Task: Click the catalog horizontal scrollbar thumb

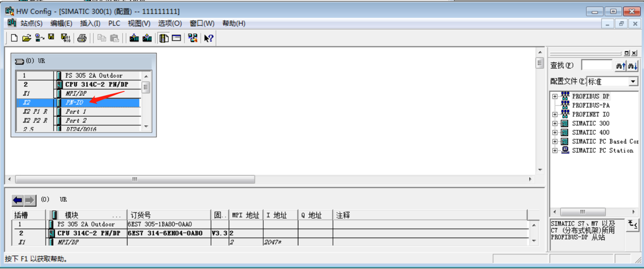Action: click(x=583, y=212)
